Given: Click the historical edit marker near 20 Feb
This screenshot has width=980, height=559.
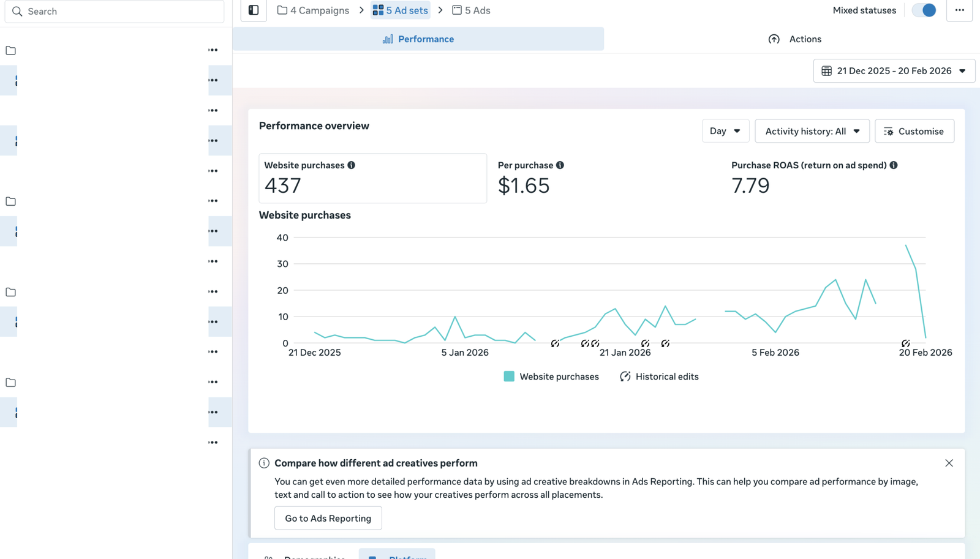Looking at the screenshot, I should (x=905, y=343).
